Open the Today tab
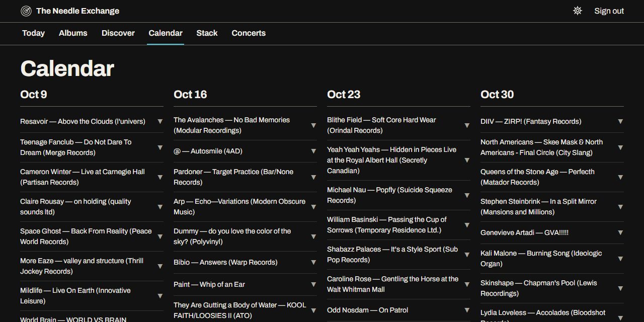Viewport: 644px width, 322px height. pos(33,33)
